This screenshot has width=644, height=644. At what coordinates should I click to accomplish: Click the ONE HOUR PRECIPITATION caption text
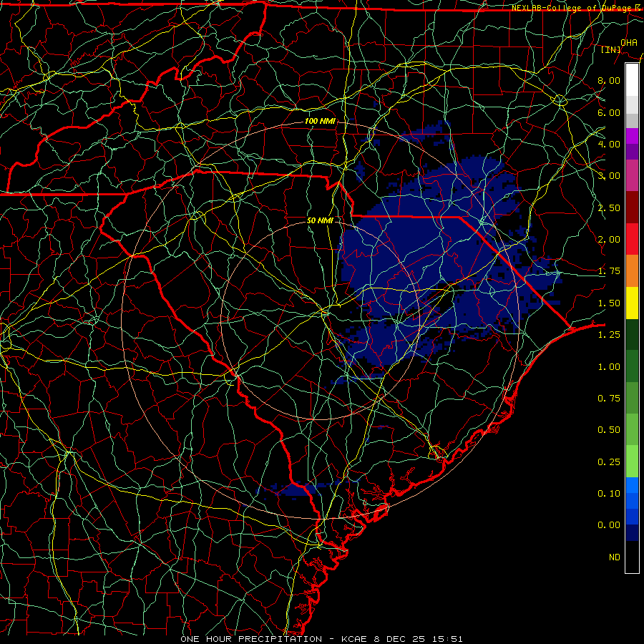[251, 639]
